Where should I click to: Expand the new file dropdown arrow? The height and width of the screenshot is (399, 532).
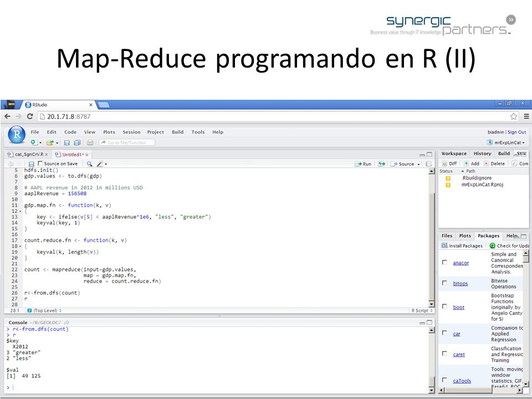click(40, 143)
